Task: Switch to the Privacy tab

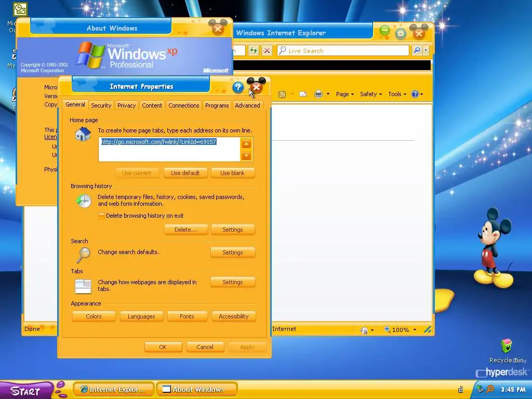Action: pos(127,105)
